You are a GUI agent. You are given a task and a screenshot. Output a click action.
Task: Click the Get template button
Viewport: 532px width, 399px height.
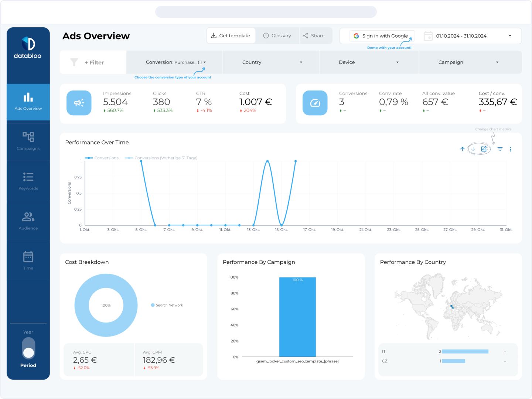[x=231, y=35]
